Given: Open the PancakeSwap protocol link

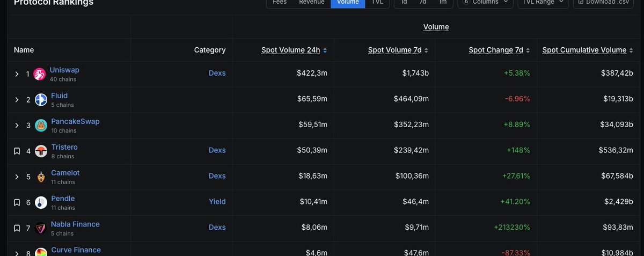Looking at the screenshot, I should click(76, 121).
